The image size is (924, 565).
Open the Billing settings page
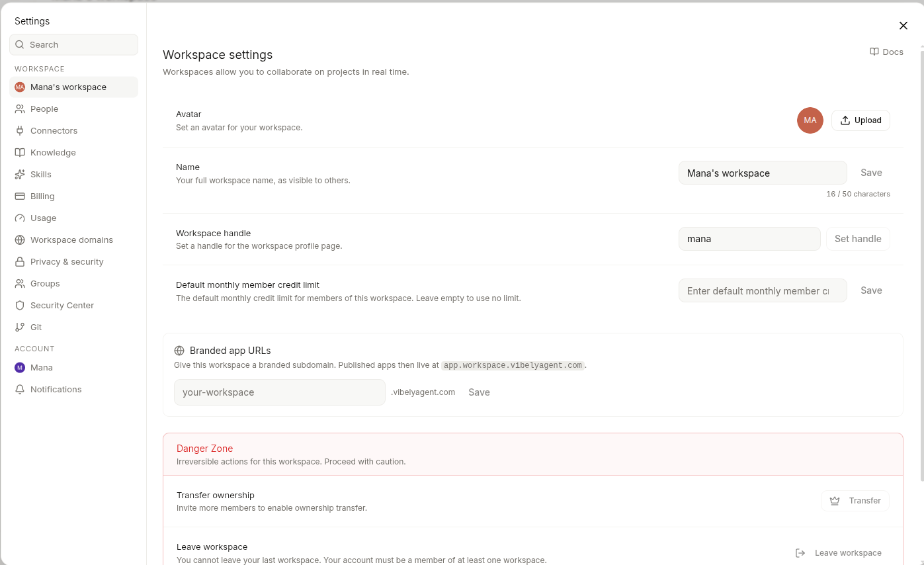[74, 196]
